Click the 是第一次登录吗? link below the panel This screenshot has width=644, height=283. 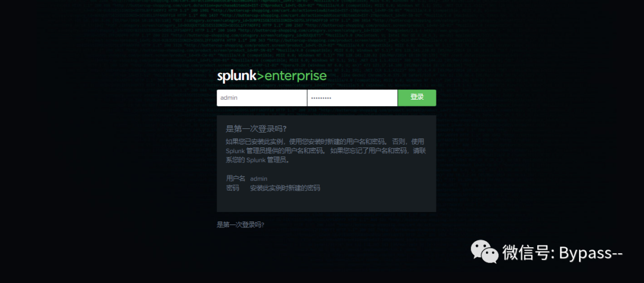tap(240, 224)
